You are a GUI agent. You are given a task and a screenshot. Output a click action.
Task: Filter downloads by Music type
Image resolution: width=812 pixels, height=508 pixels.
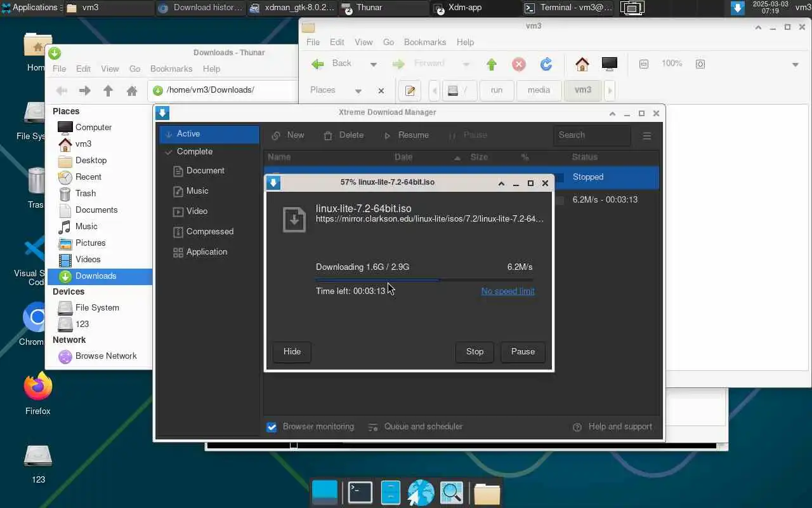190,191
